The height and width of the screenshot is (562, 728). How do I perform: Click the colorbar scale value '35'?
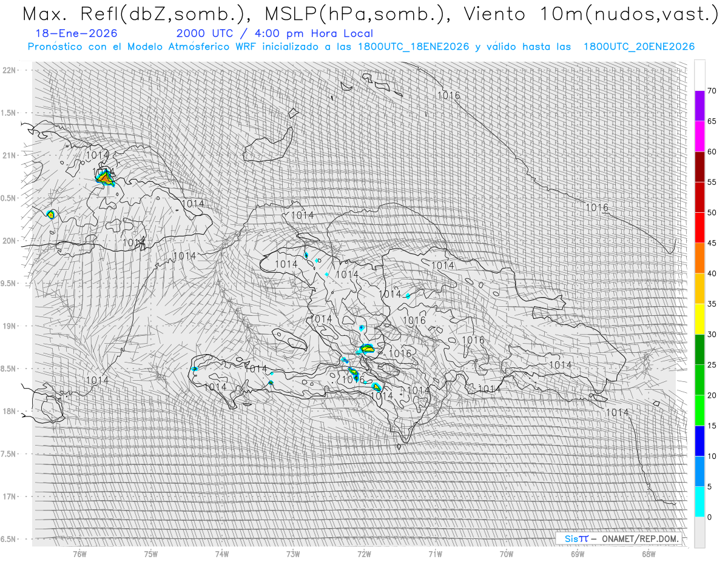pos(712,304)
